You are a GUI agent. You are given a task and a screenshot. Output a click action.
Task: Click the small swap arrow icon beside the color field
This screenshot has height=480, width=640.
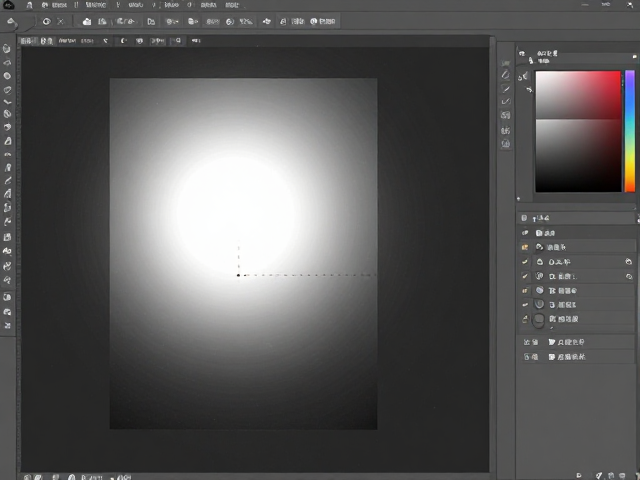click(x=529, y=90)
